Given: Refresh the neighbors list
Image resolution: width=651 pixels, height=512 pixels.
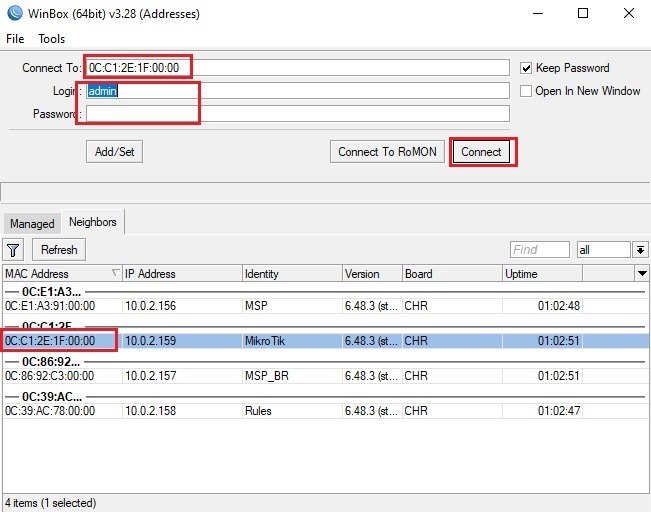Looking at the screenshot, I should click(x=59, y=250).
